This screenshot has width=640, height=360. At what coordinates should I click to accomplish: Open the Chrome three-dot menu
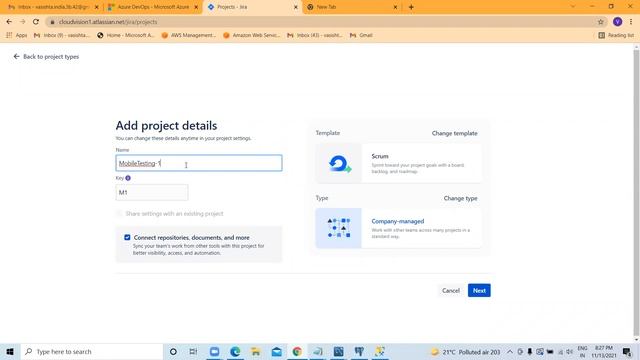click(631, 22)
